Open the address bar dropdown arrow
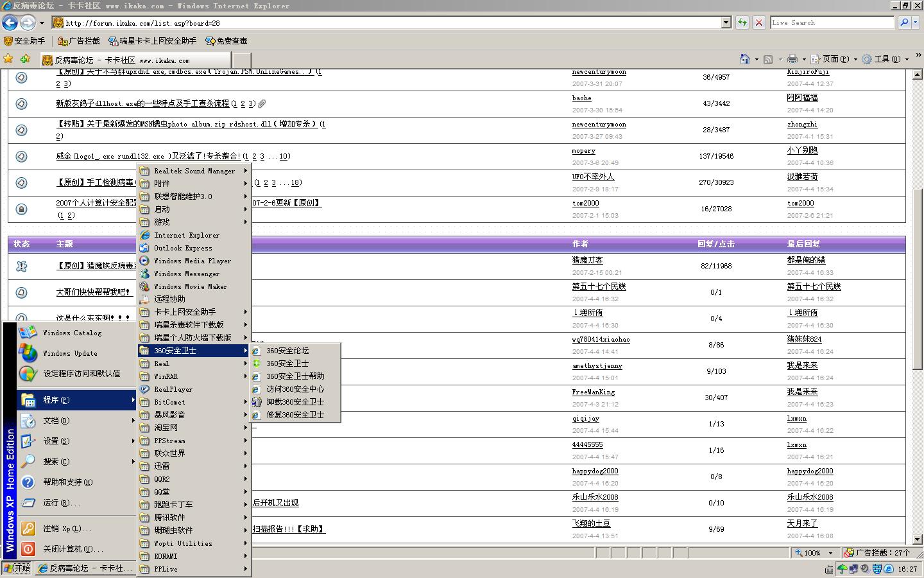The width and height of the screenshot is (924, 578). [726, 22]
